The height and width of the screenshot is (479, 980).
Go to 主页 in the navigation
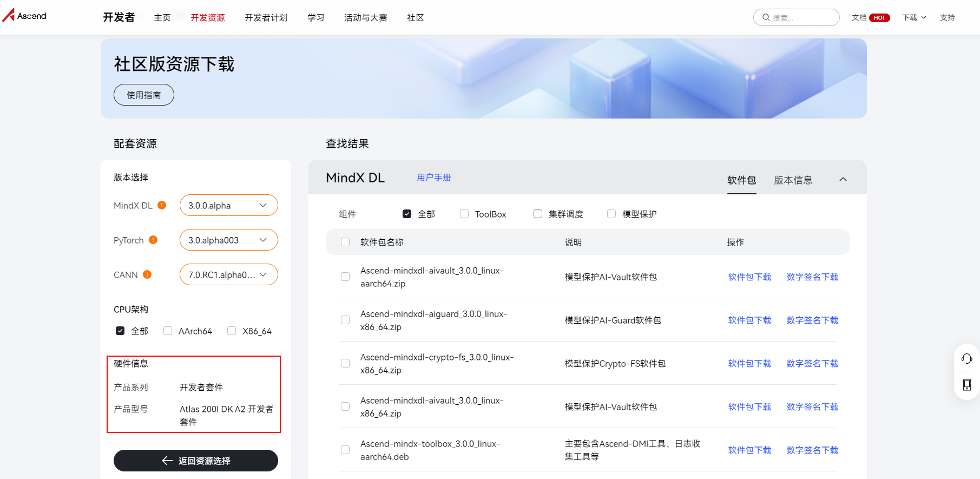162,17
